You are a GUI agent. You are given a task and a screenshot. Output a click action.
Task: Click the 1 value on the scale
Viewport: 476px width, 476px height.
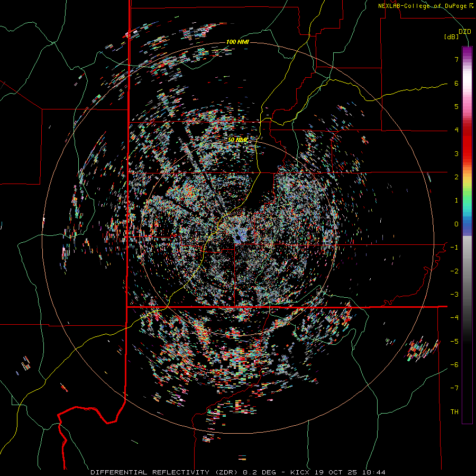456,200
